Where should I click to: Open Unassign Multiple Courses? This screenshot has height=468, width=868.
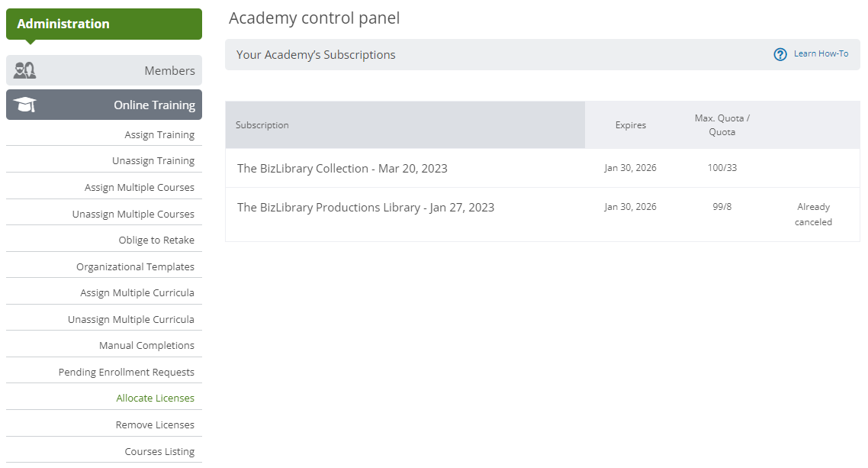pos(133,214)
